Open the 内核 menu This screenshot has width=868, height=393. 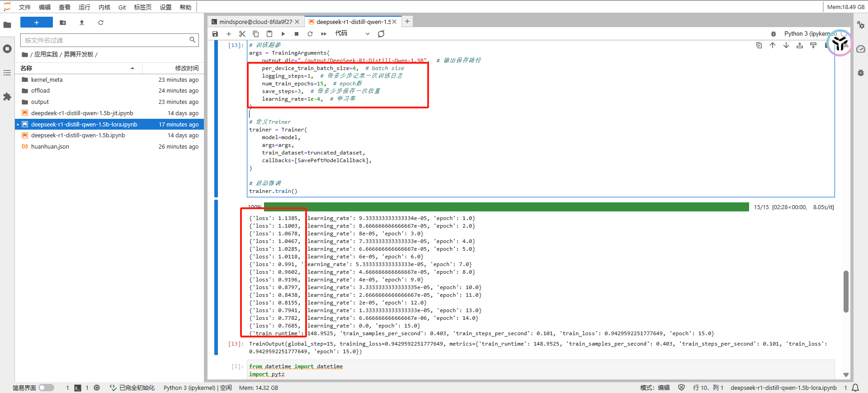104,7
